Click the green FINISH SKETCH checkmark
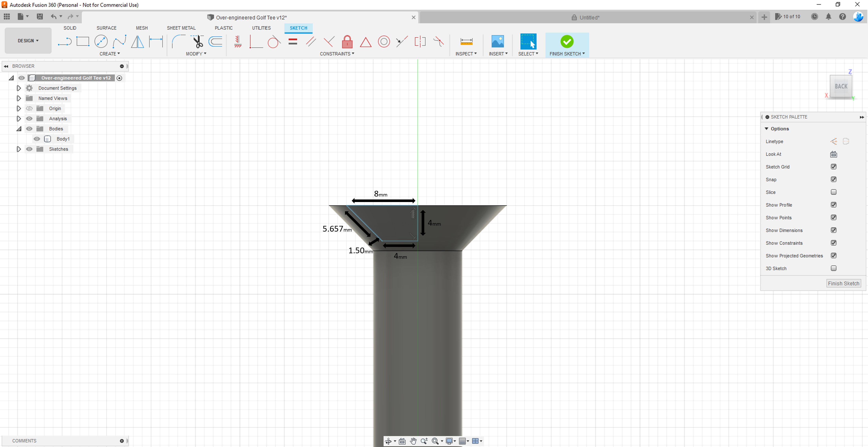868x447 pixels. [567, 41]
